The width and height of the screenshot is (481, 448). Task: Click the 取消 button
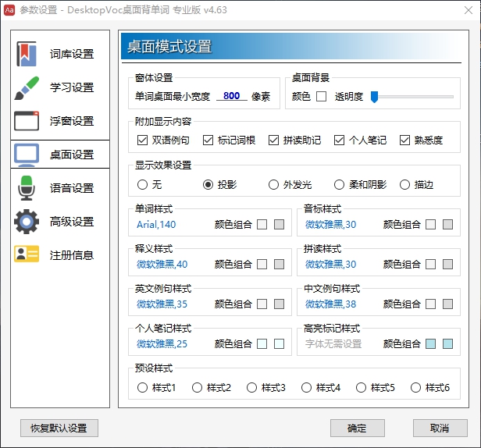[440, 428]
